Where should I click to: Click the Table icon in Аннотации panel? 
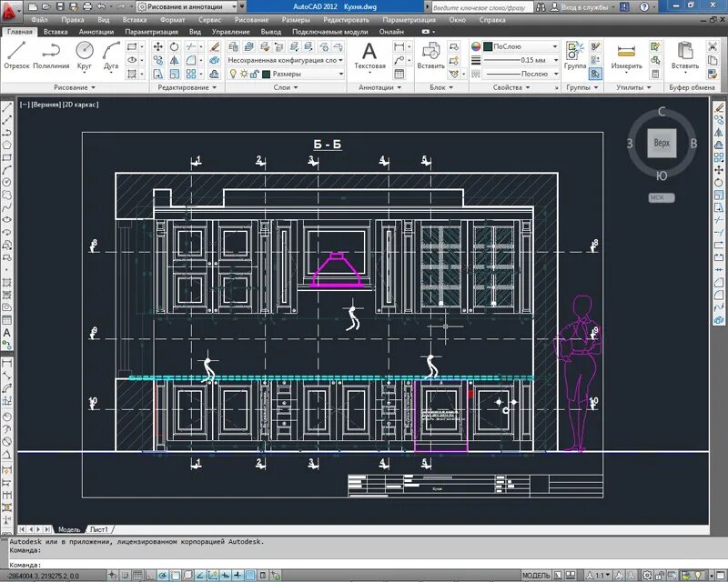(x=399, y=74)
